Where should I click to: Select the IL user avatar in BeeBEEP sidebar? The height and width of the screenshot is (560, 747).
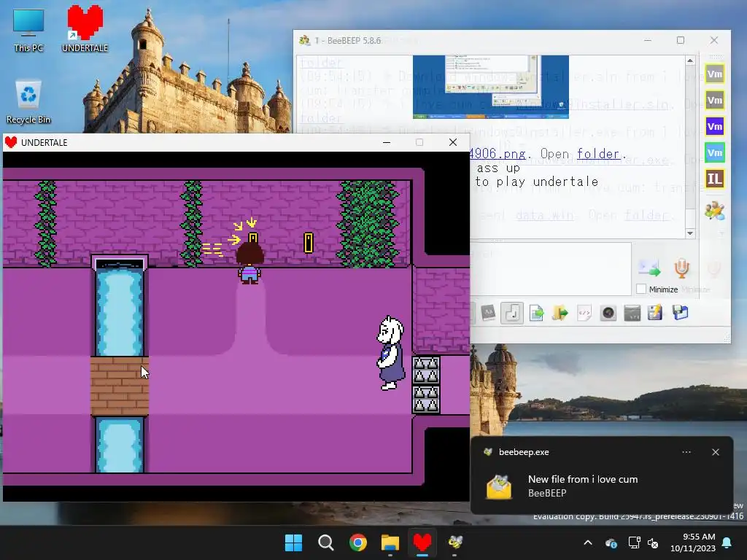(x=715, y=179)
